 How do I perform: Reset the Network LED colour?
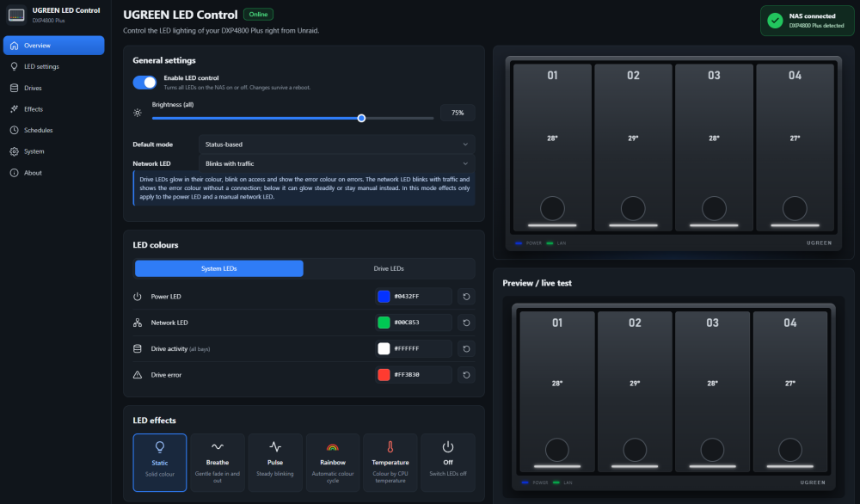coord(466,323)
